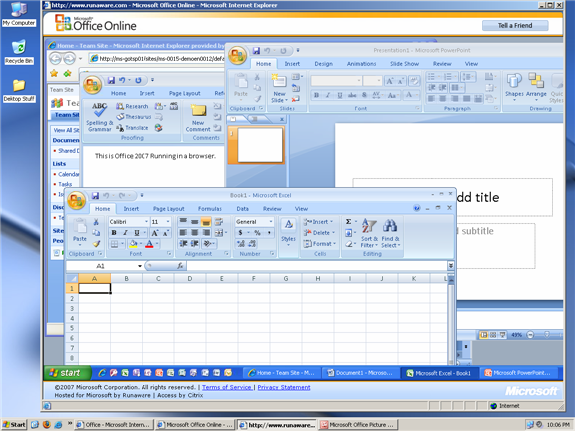Toggle Underline in Excel ribbon
This screenshot has height=431, width=575.
(x=136, y=233)
